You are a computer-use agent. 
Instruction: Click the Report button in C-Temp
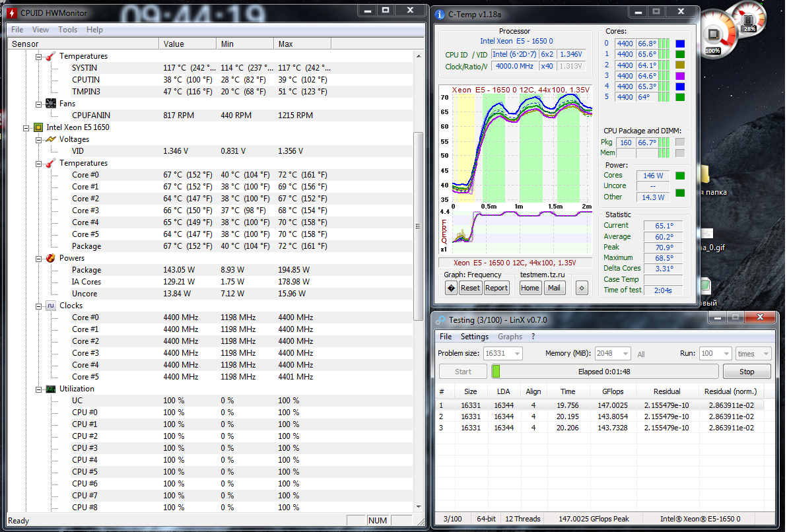pos(496,288)
